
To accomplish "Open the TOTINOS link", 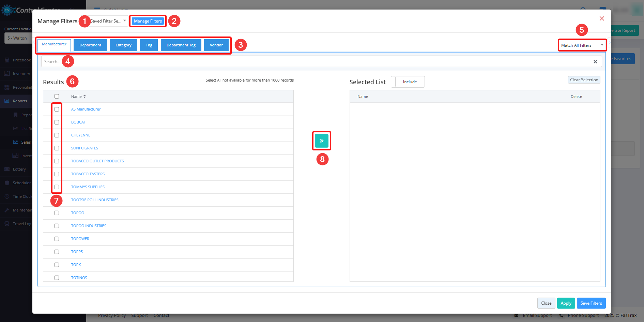I will (79, 278).
